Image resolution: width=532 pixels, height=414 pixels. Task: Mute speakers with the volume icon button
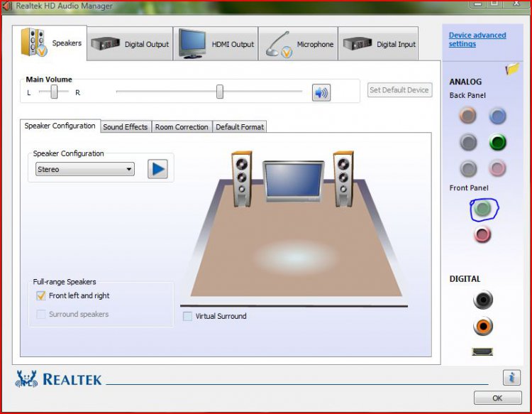click(321, 92)
